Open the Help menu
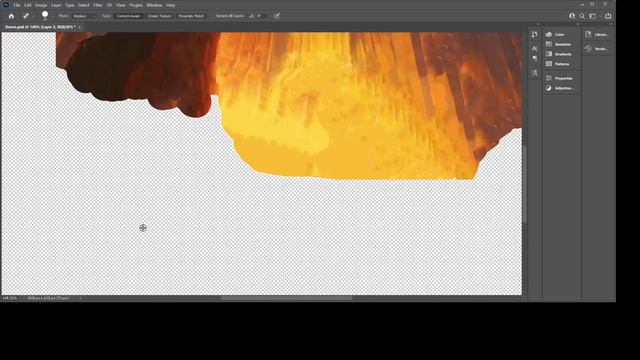Viewport: 640px width, 360px height. point(171,5)
